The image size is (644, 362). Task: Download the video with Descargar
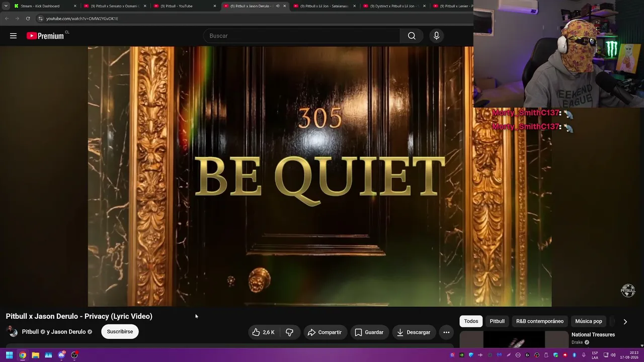[x=413, y=332]
